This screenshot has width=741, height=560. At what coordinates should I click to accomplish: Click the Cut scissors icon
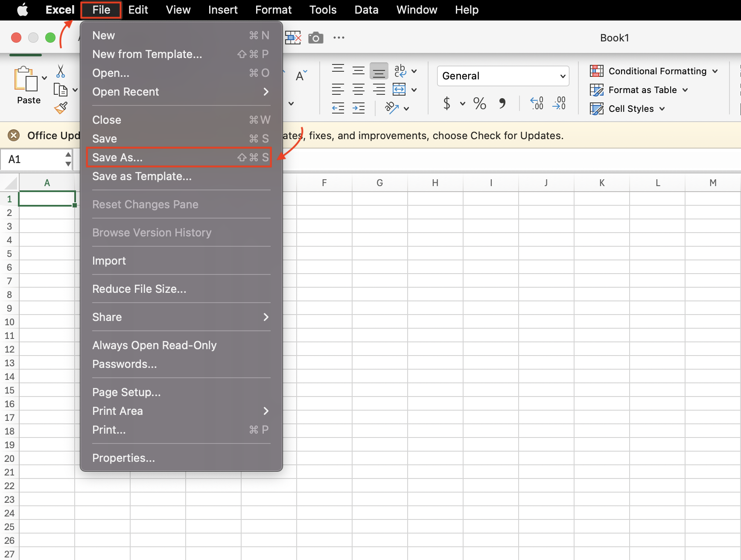click(x=61, y=71)
